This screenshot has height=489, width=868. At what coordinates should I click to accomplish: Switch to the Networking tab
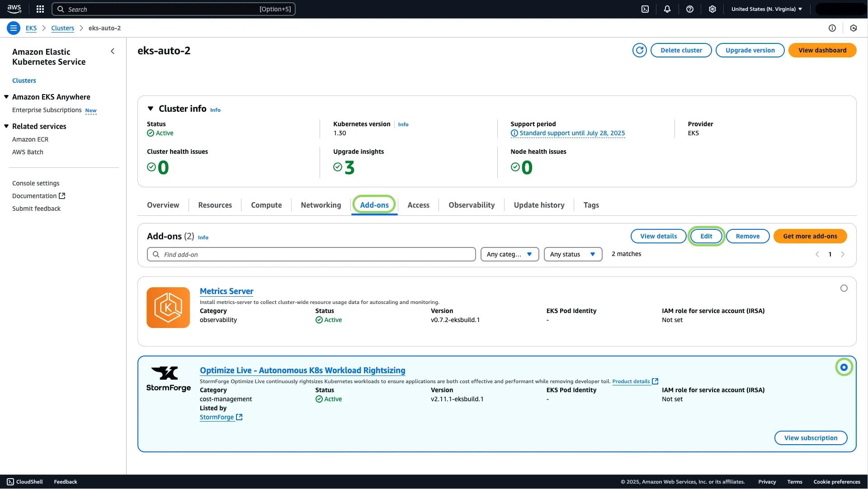pos(321,205)
